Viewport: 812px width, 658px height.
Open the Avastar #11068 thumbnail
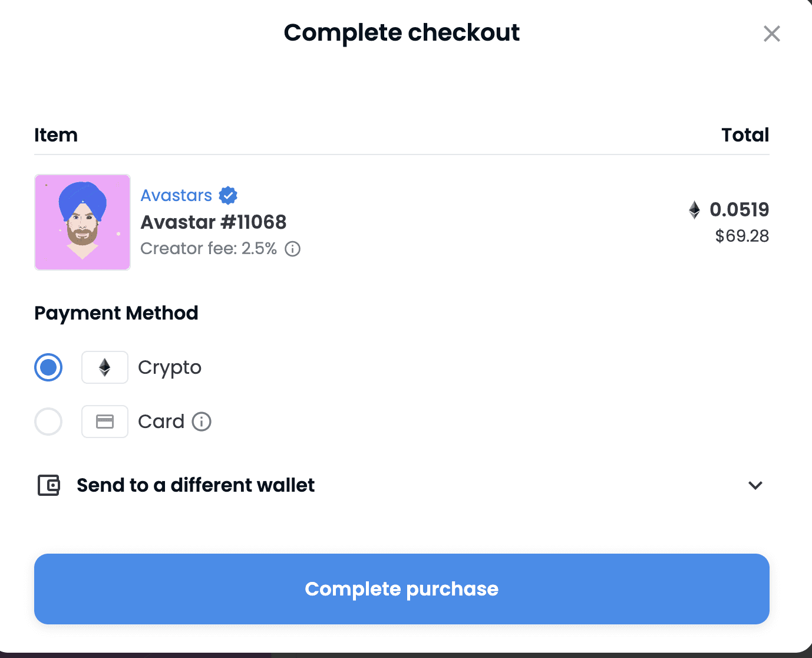(x=82, y=222)
